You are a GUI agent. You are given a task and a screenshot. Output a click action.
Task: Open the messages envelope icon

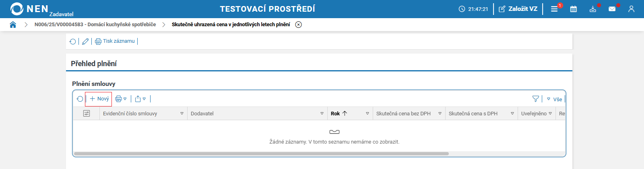(612, 9)
